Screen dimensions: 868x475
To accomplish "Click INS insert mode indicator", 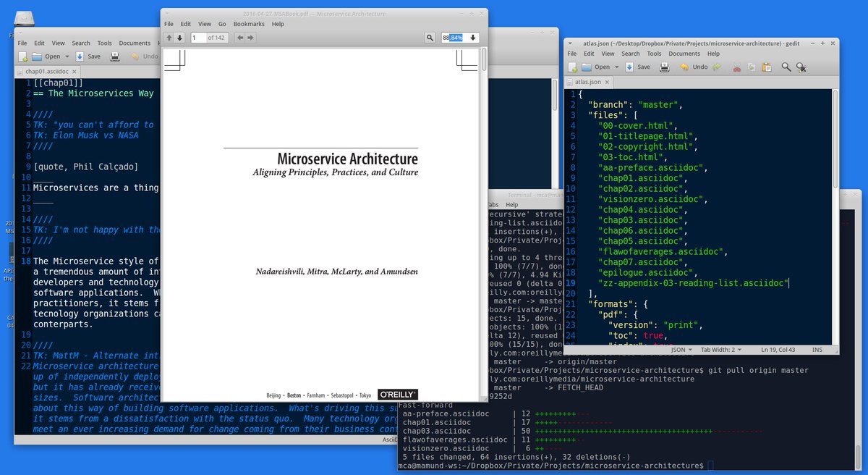I will tap(817, 349).
